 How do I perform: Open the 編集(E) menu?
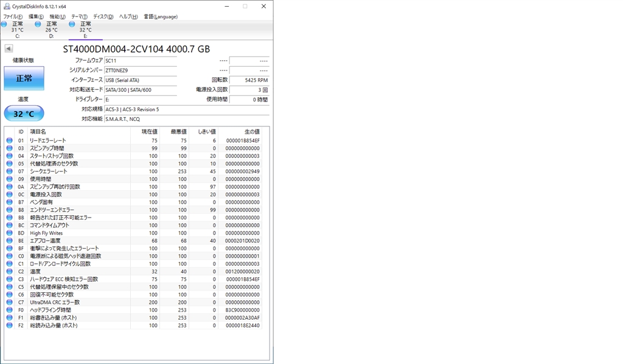36,16
